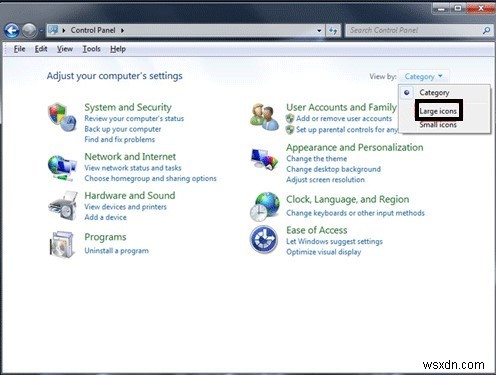Click Choose homegroup and sharing options
Image resolution: width=496 pixels, height=375 pixels.
[150, 179]
